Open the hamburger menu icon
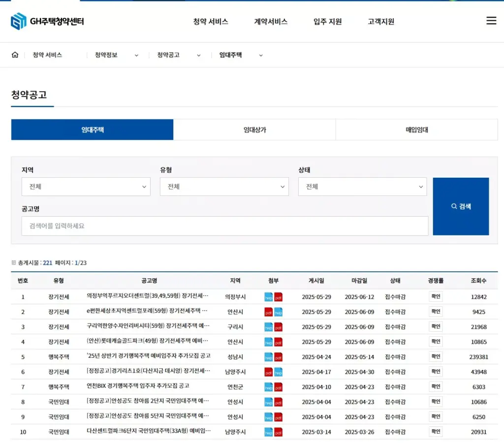 click(x=491, y=21)
